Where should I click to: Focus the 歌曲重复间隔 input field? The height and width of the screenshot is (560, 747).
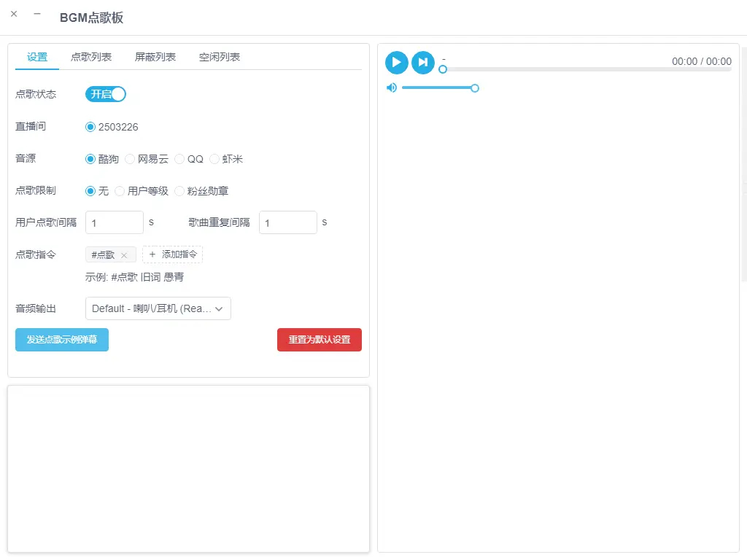click(287, 222)
